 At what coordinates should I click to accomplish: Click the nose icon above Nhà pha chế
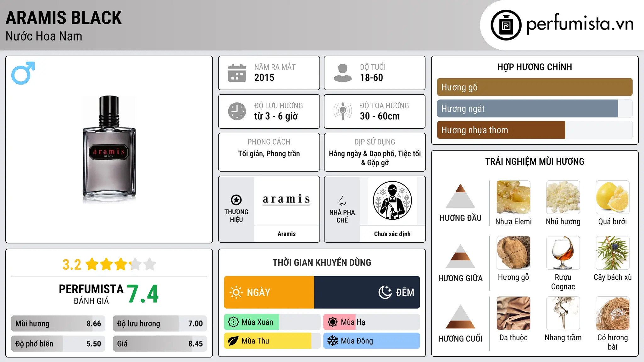point(342,200)
